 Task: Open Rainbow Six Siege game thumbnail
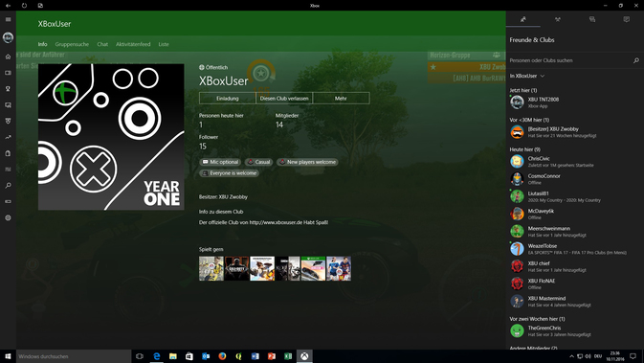pyautogui.click(x=287, y=268)
